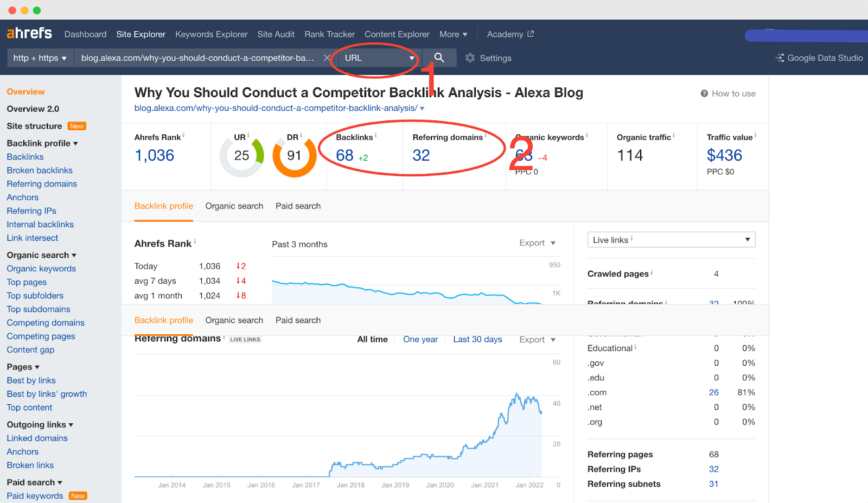This screenshot has width=868, height=503.
Task: Select the One year range
Action: pyautogui.click(x=420, y=339)
